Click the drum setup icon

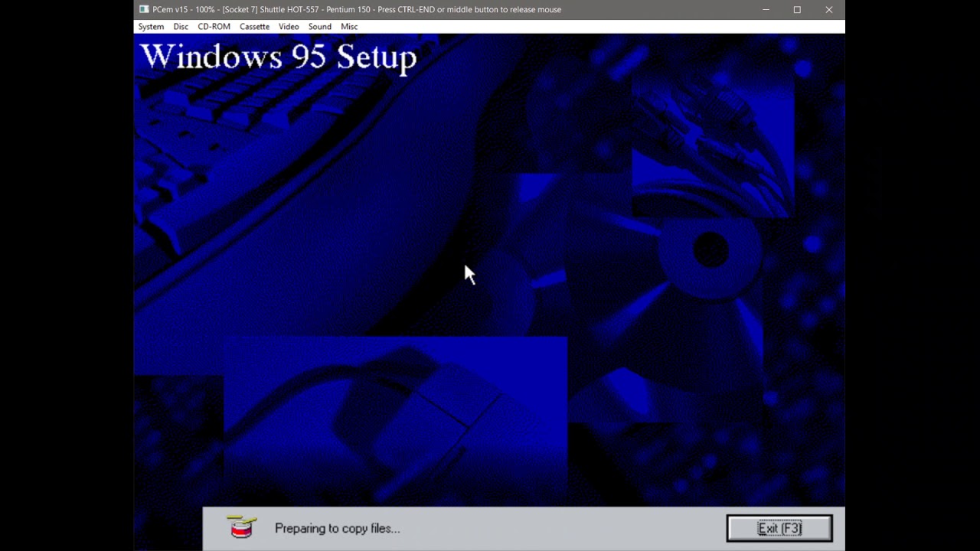(x=242, y=527)
